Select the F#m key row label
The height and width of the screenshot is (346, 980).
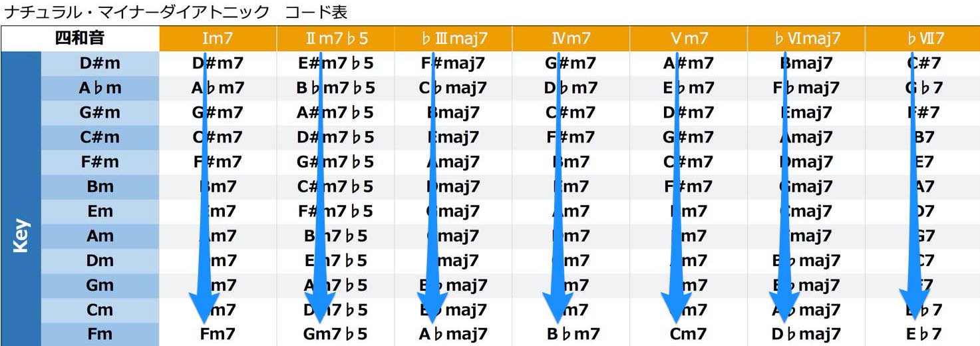pyautogui.click(x=100, y=162)
